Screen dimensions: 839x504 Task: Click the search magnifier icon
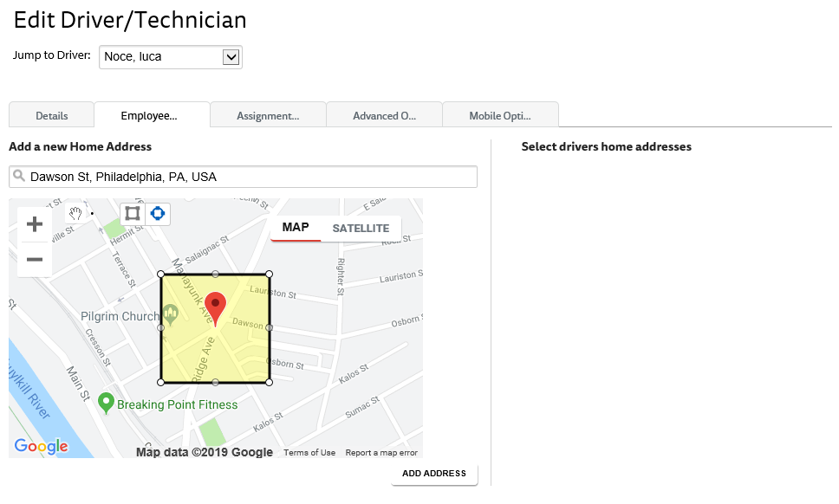click(x=19, y=176)
